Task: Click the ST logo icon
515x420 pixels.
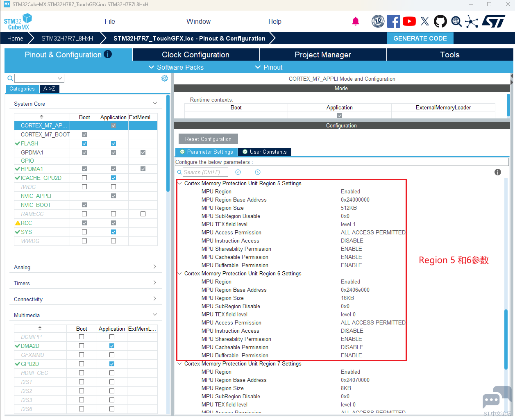Action: 493,21
